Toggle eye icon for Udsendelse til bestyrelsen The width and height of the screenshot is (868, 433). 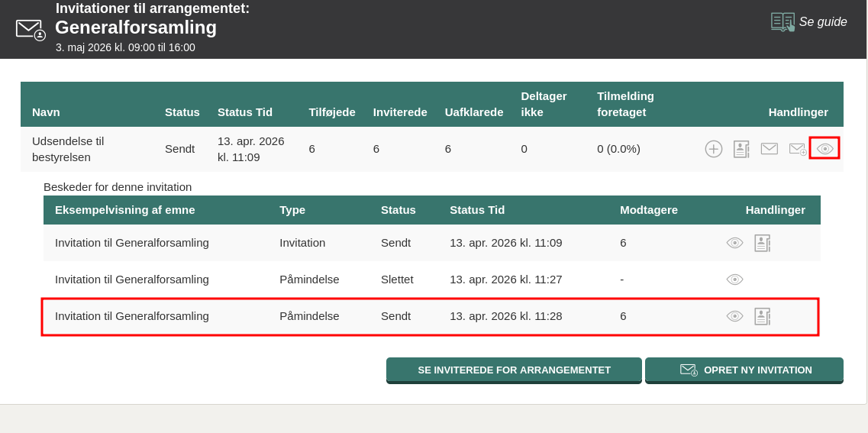pyautogui.click(x=824, y=149)
